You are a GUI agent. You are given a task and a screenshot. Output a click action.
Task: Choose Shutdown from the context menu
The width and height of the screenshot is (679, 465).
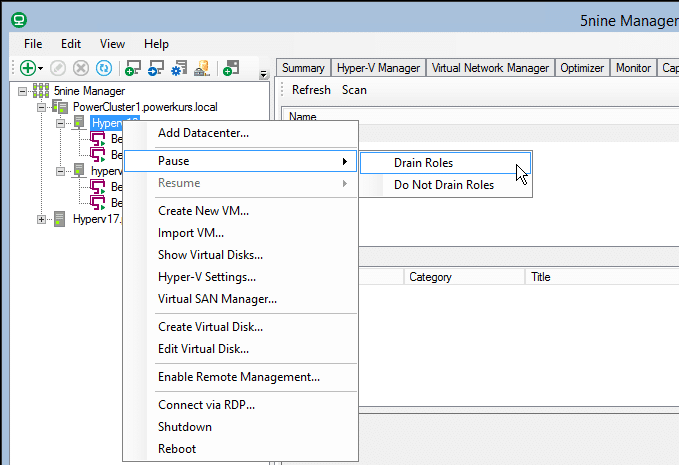(240, 427)
